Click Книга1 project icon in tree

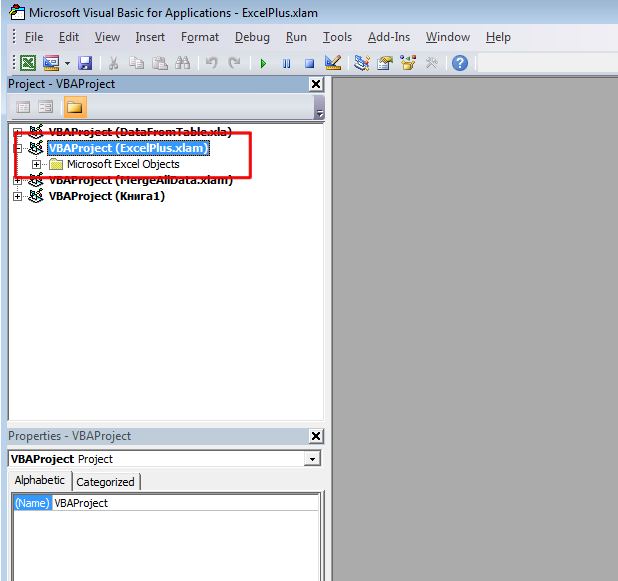(36, 196)
